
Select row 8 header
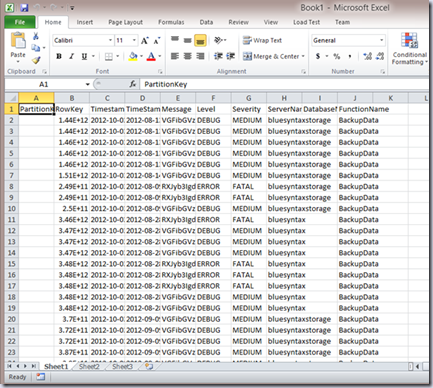[12, 187]
